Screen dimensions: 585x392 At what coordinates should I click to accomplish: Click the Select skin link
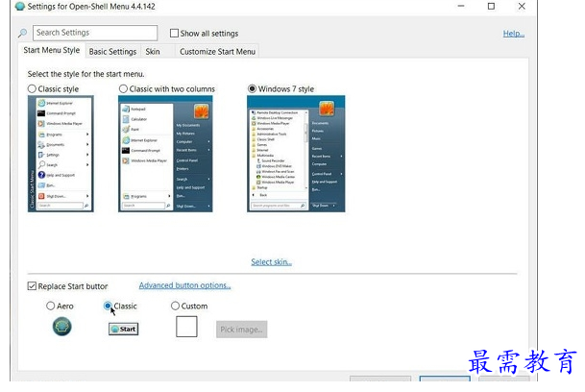click(x=271, y=262)
